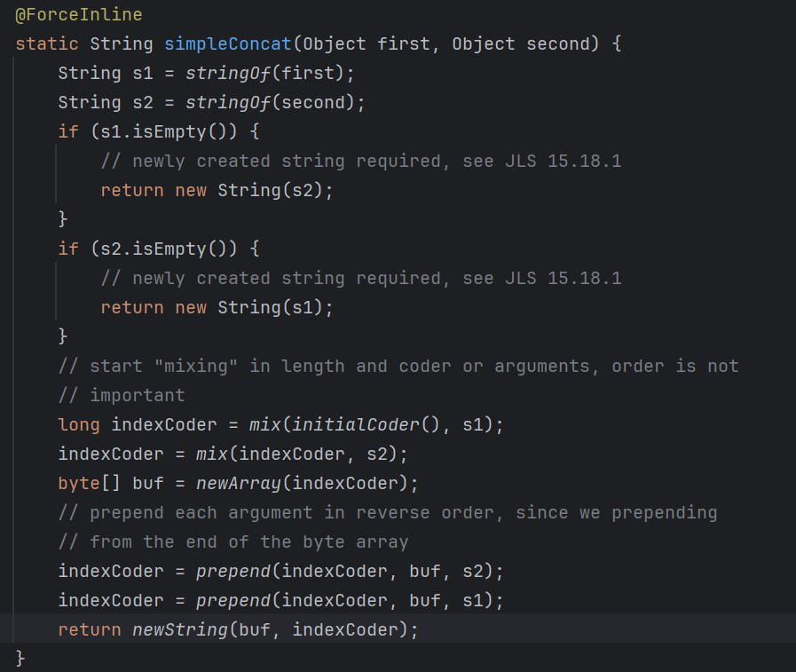This screenshot has height=672, width=796.
Task: Click prepend call with s2 argument
Action: 344,572
